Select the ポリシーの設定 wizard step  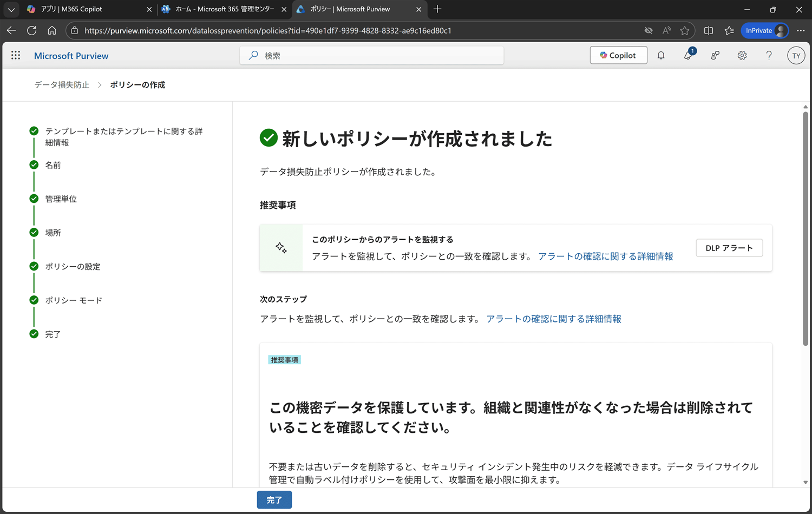[x=73, y=267]
